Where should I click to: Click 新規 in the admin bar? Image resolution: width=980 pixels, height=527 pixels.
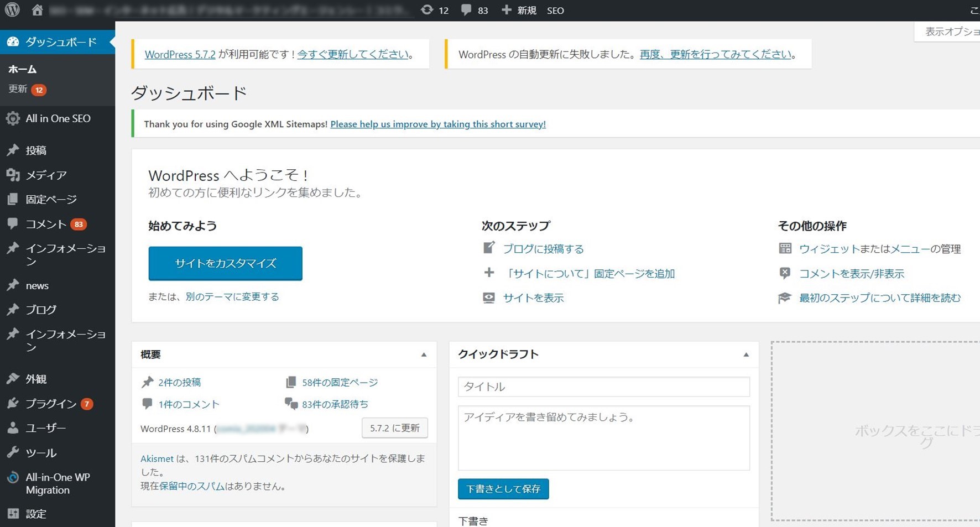pos(527,11)
